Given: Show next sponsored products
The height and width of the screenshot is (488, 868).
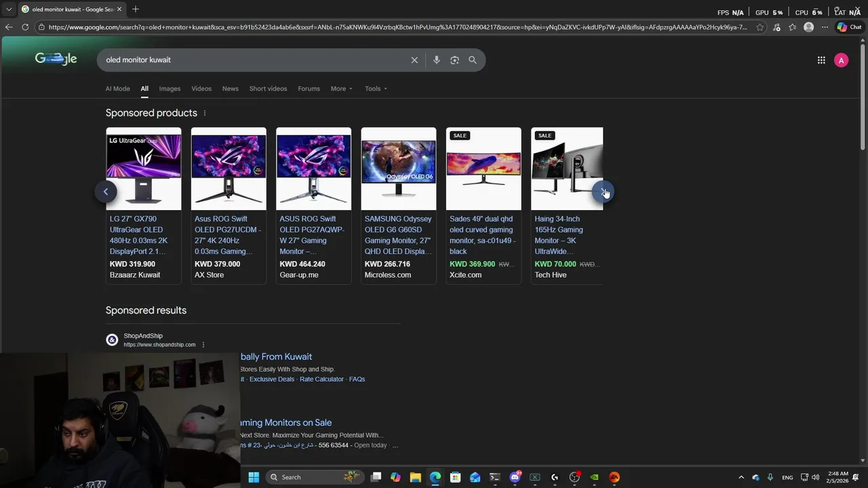Looking at the screenshot, I should pos(603,192).
